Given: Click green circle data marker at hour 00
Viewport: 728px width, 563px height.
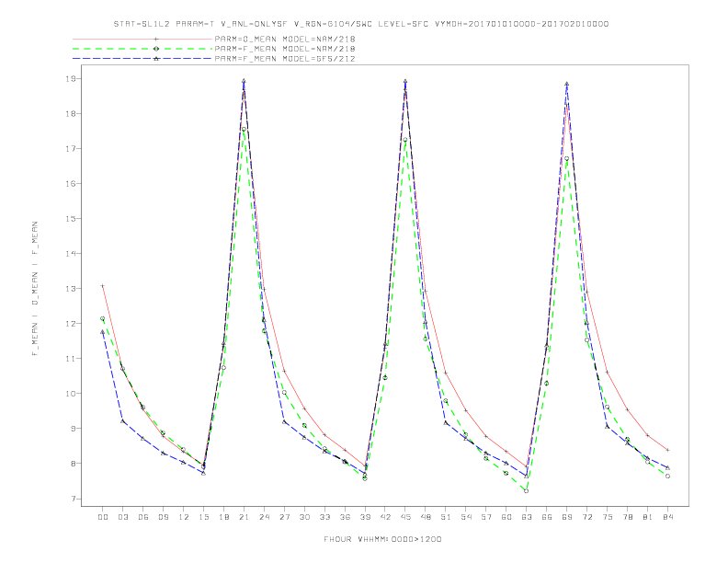Looking at the screenshot, I should 103,318.
